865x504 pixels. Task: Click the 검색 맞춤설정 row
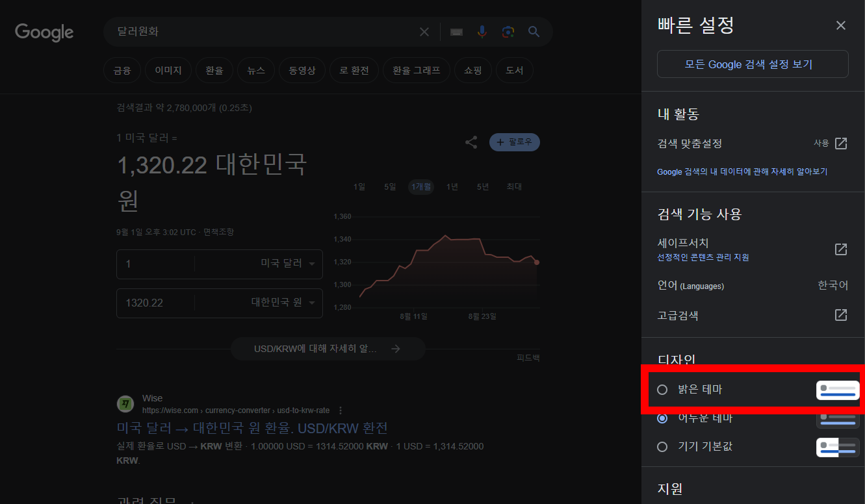753,144
